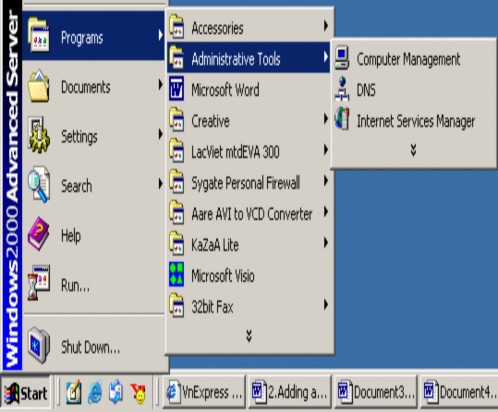The image size is (498, 412).
Task: Expand the Creative submenu arrow
Action: 325,119
